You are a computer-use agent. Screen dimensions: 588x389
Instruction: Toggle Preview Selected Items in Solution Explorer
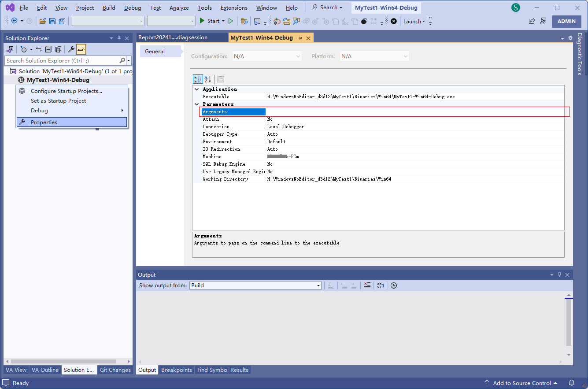81,49
